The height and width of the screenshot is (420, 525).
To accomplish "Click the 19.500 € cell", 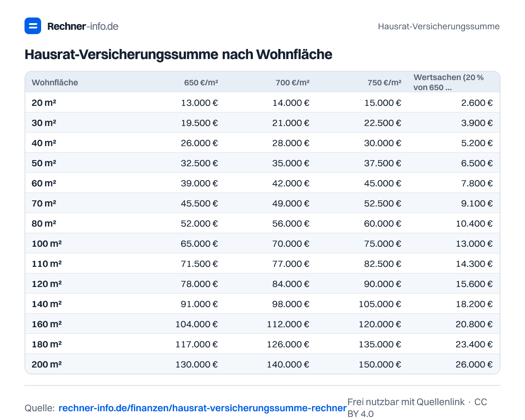I will 199,123.
